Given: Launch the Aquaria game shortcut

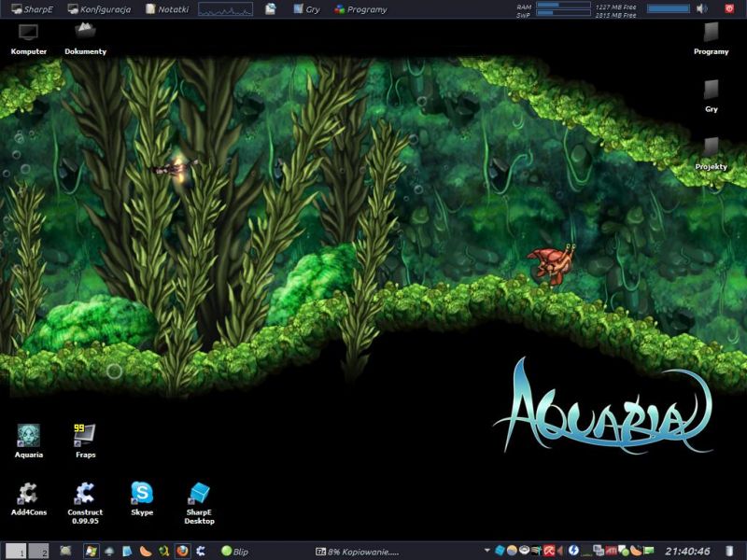Looking at the screenshot, I should [29, 441].
